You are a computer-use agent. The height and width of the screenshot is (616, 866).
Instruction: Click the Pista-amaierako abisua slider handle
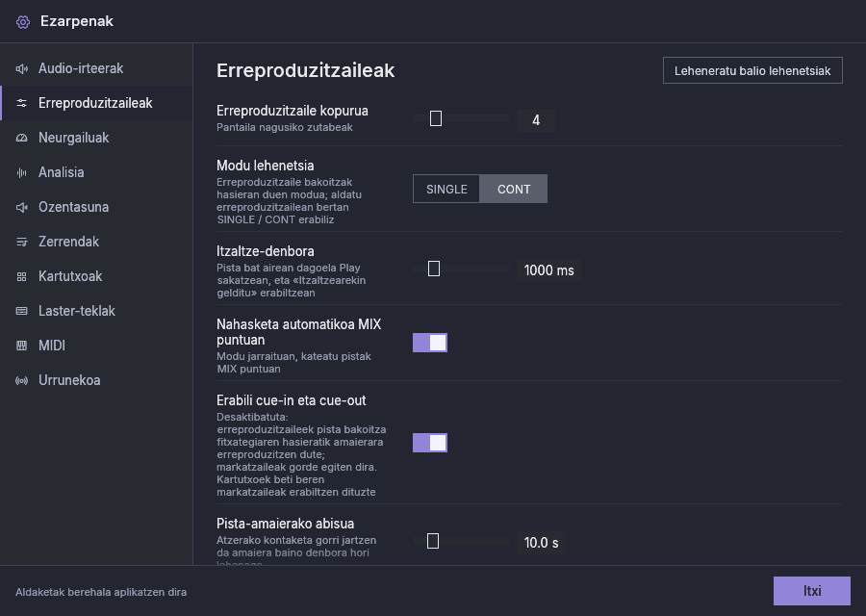(x=433, y=541)
